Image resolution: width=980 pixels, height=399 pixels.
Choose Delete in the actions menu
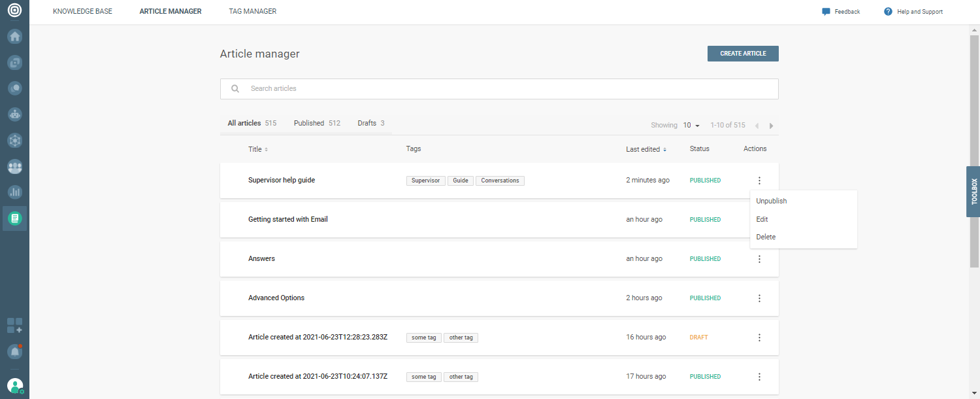[766, 237]
